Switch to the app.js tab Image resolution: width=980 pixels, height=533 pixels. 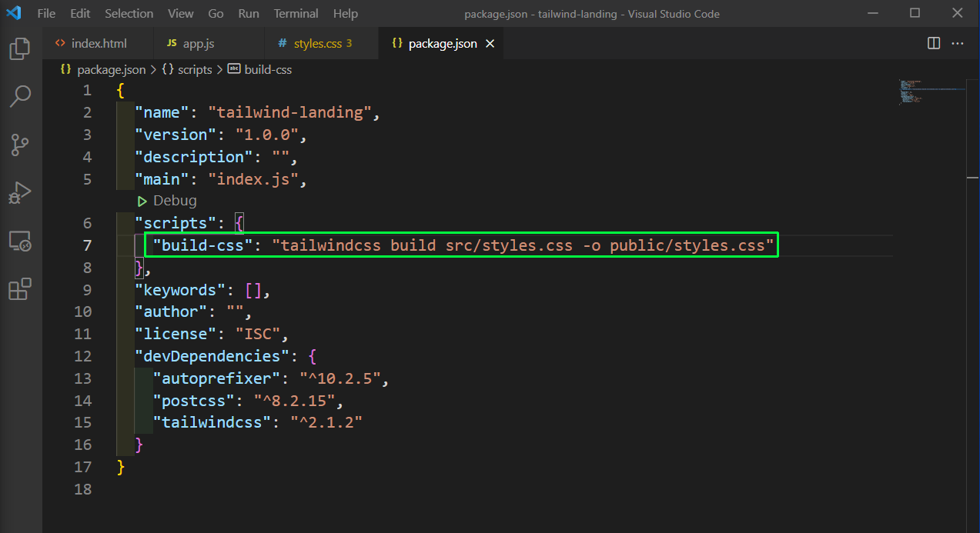pyautogui.click(x=209, y=44)
